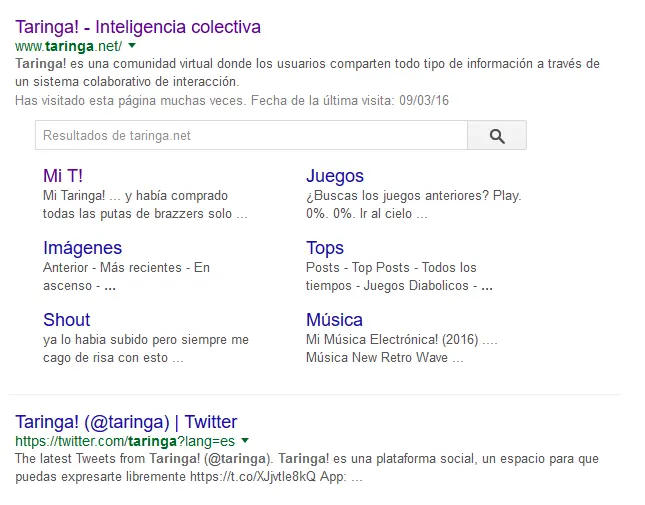Open the 'Tops' sitelink

(325, 248)
